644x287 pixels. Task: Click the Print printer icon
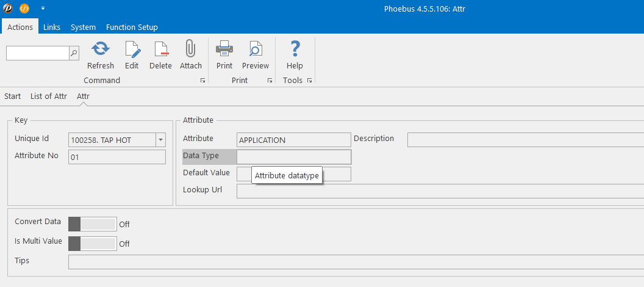[x=224, y=49]
